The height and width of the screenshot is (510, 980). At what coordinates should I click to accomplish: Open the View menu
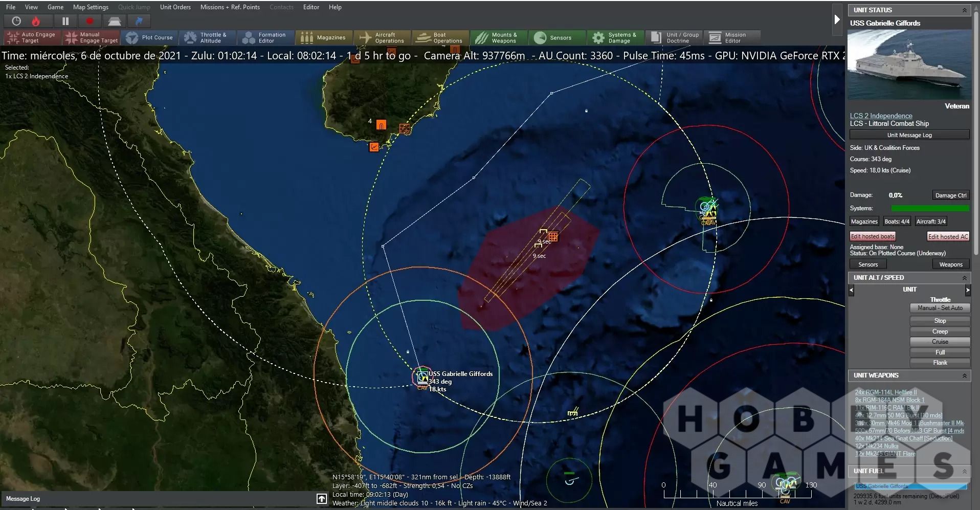coord(31,7)
